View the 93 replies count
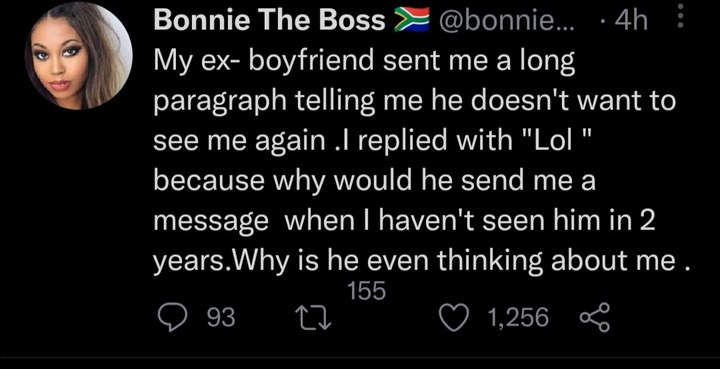The width and height of the screenshot is (720, 369). click(x=221, y=318)
